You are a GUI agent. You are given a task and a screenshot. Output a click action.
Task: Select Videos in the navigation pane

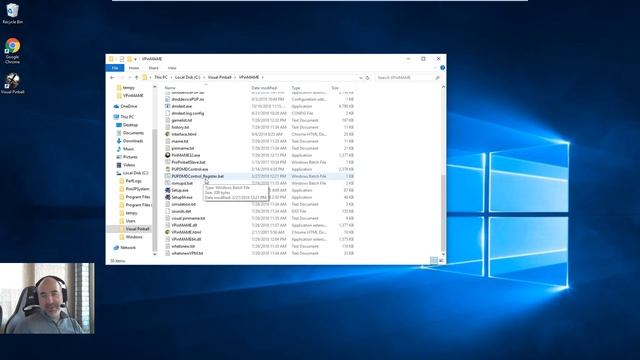(129, 165)
